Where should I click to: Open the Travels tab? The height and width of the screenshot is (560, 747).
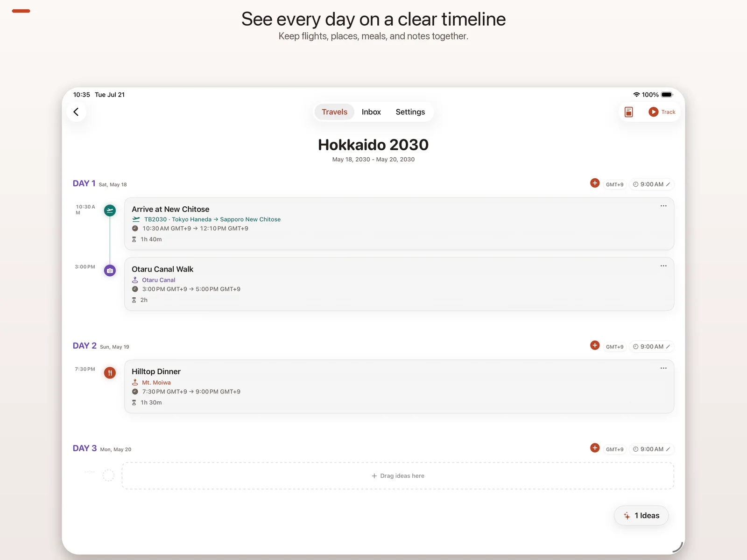click(334, 112)
